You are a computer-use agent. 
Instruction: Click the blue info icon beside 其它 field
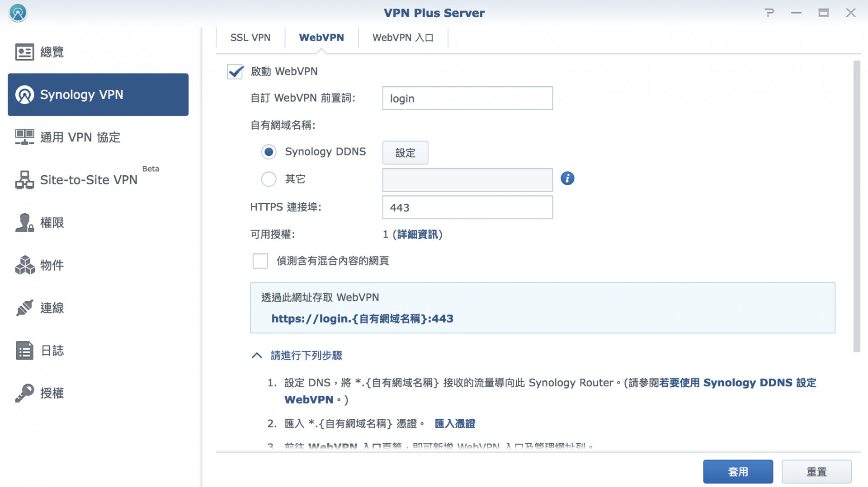pos(567,178)
